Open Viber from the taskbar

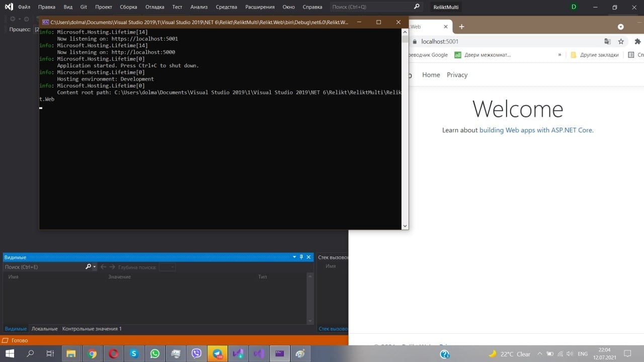[197, 354]
